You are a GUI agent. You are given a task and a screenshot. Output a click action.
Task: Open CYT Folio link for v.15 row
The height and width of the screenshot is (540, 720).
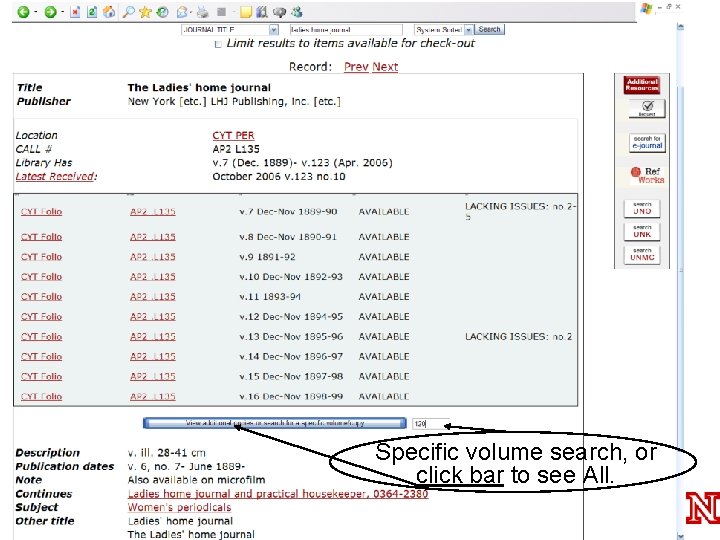pyautogui.click(x=41, y=377)
